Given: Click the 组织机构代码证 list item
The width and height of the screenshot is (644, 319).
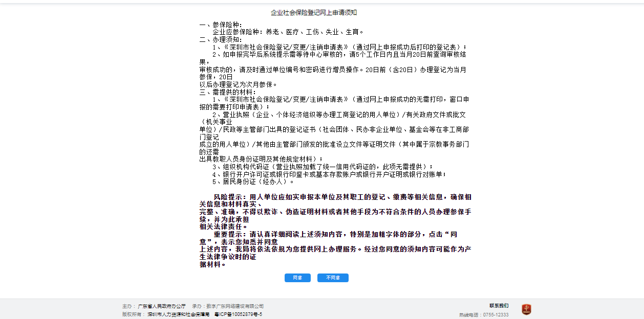Looking at the screenshot, I should [323, 167].
